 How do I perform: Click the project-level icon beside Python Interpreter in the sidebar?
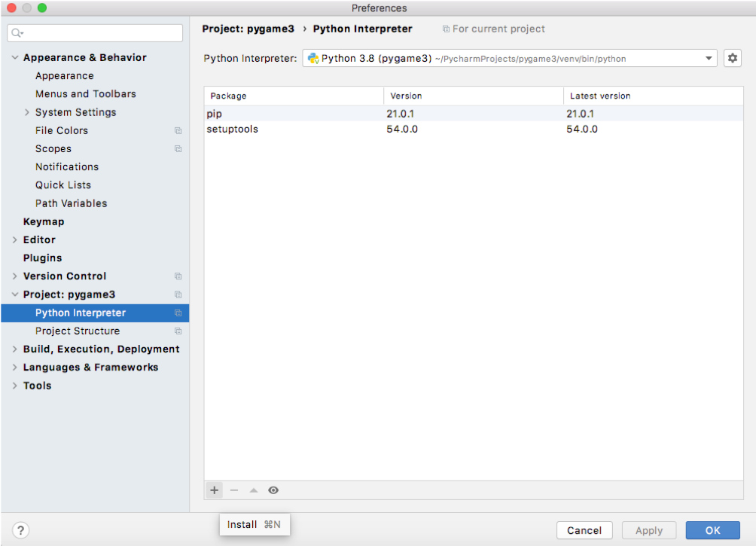click(x=178, y=313)
